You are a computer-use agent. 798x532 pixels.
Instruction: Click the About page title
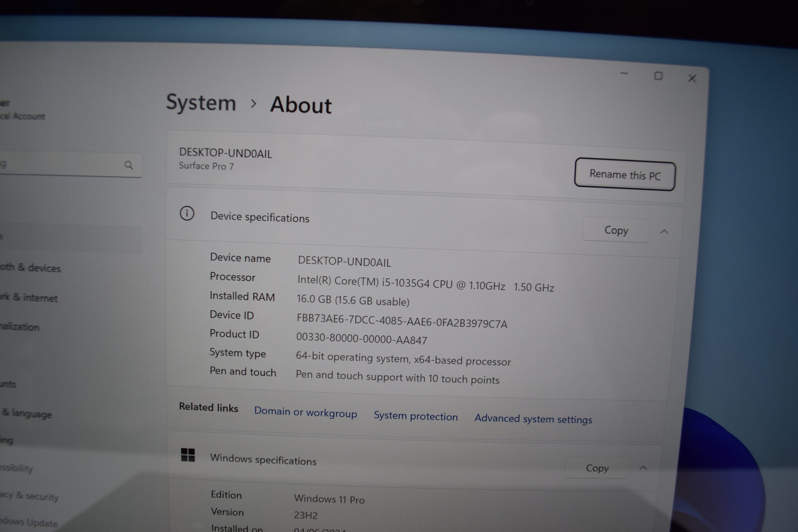[300, 105]
